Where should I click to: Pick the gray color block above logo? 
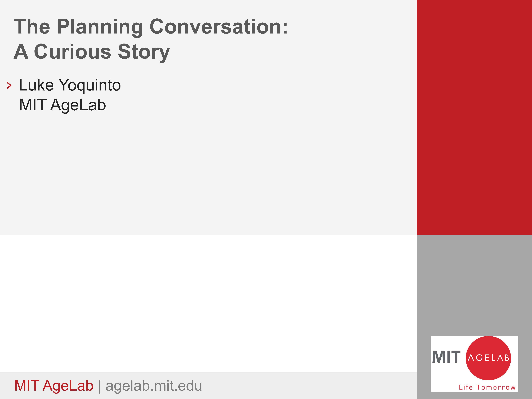point(474,285)
